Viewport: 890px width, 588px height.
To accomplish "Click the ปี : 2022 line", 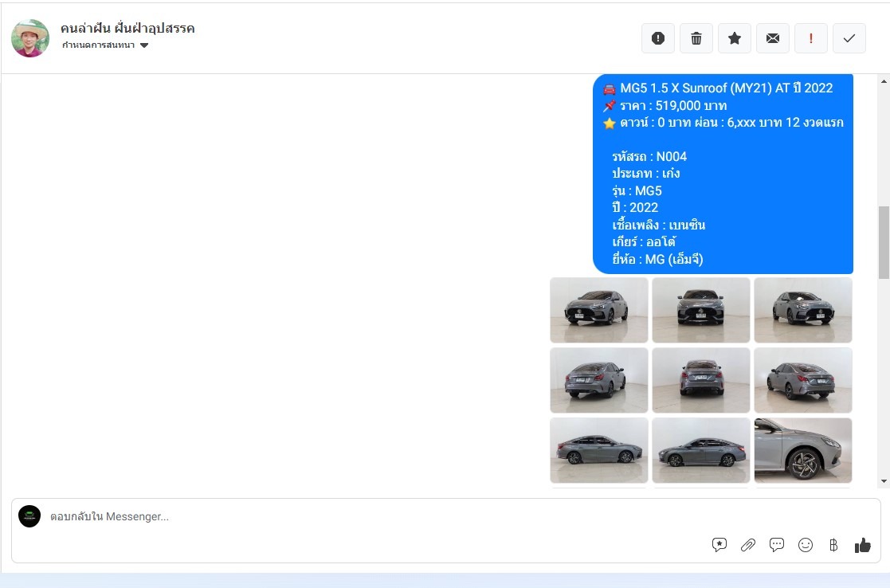I will (x=635, y=208).
